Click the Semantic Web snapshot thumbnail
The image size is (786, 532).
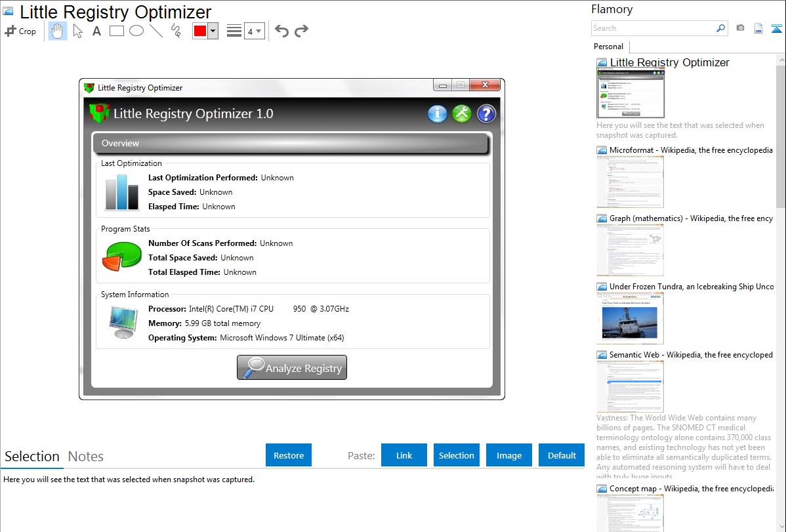(631, 386)
